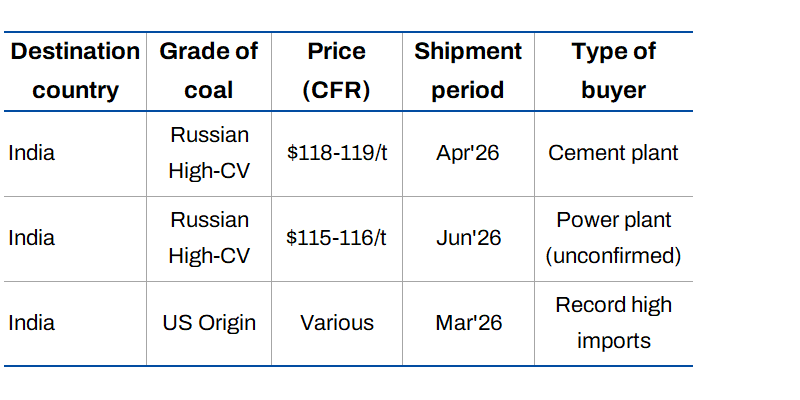
Task: Click the "US Origin" coal grade cell
Action: 209,323
